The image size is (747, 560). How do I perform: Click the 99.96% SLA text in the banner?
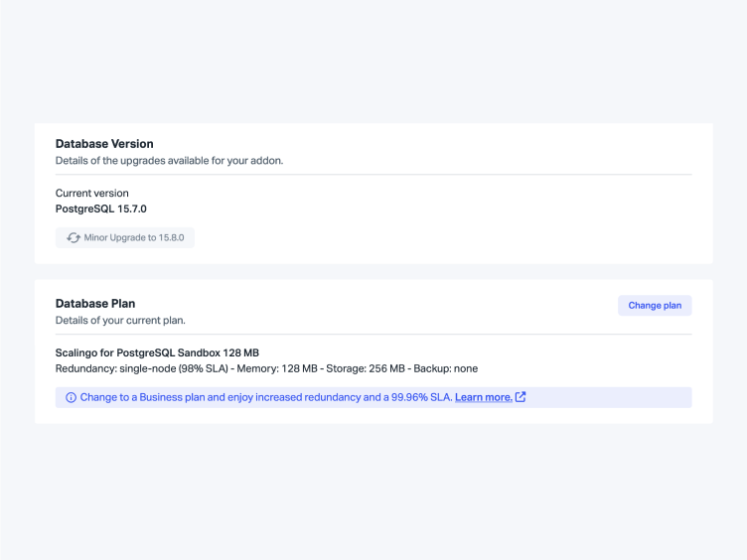click(x=420, y=397)
